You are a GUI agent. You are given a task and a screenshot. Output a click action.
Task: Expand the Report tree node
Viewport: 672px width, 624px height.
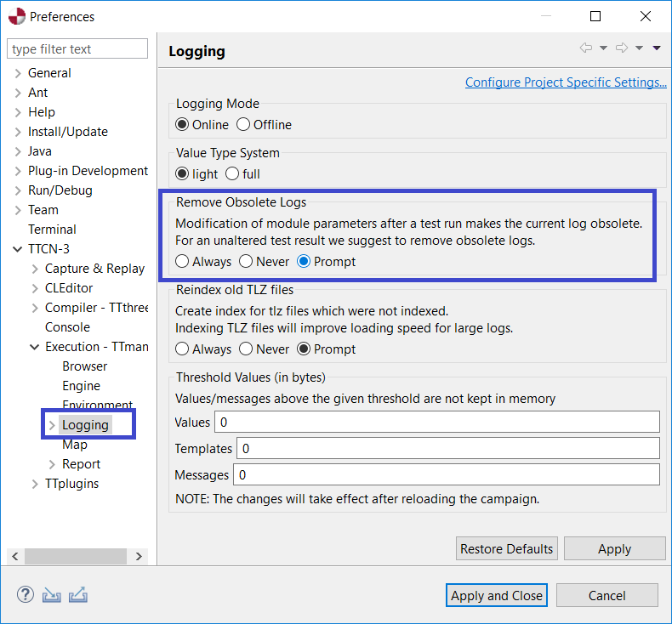[x=52, y=464]
